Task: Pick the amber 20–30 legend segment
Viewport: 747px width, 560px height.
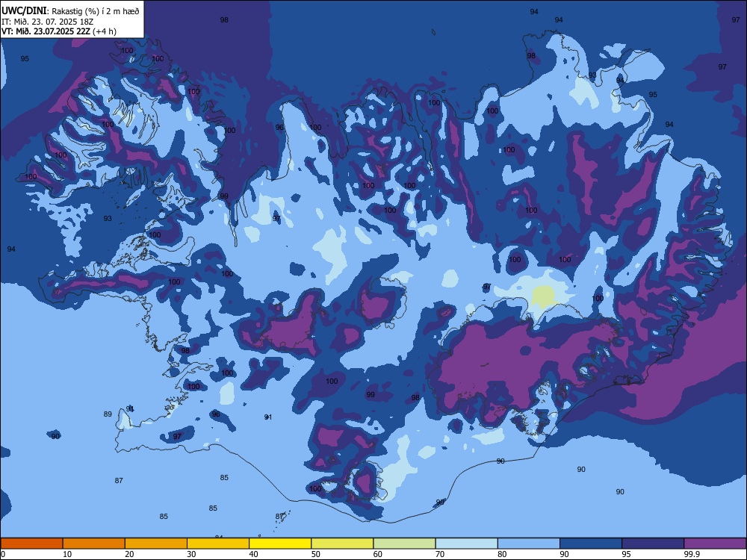Action: (x=156, y=544)
